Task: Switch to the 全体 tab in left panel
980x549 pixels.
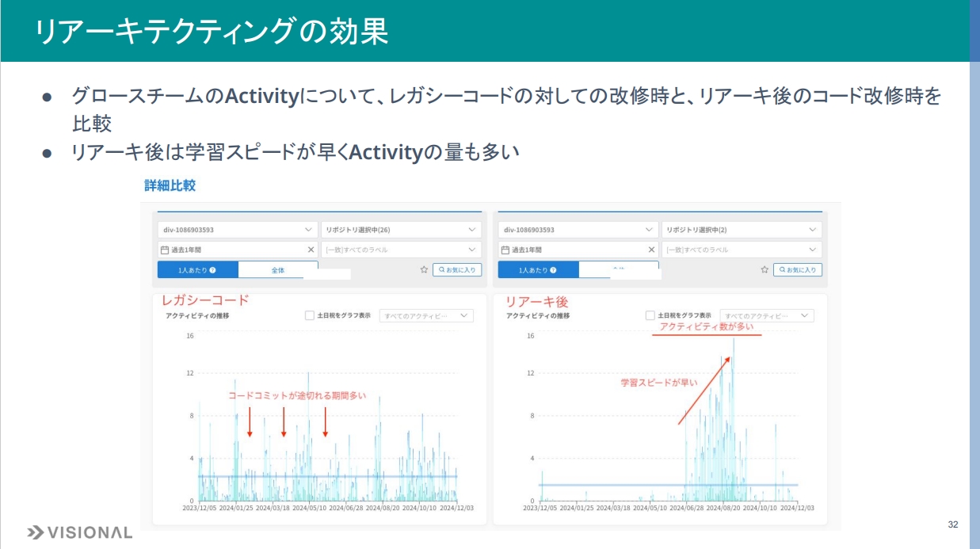Action: click(277, 270)
